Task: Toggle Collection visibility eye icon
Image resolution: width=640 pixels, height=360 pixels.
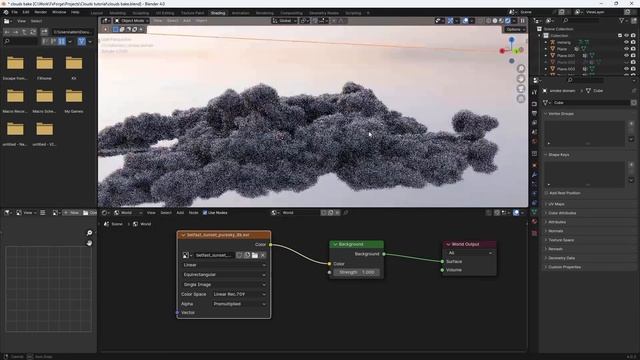Action: click(627, 36)
